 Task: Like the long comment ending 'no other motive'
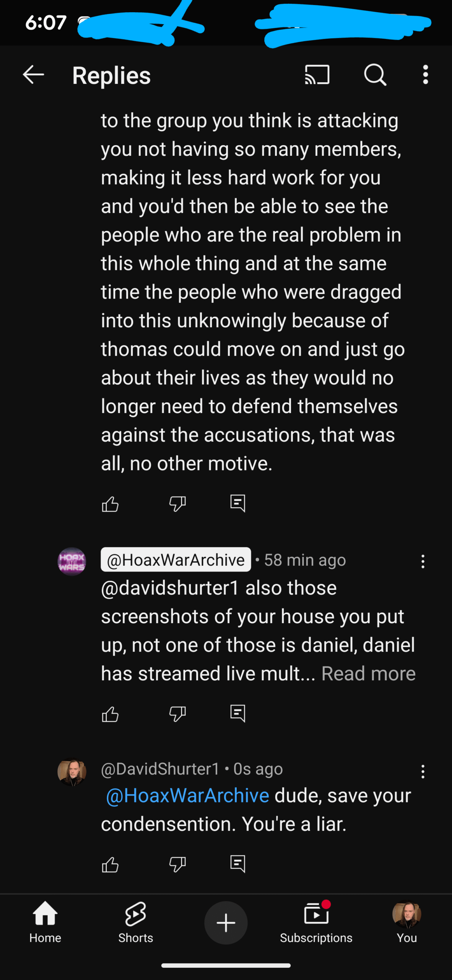(110, 504)
